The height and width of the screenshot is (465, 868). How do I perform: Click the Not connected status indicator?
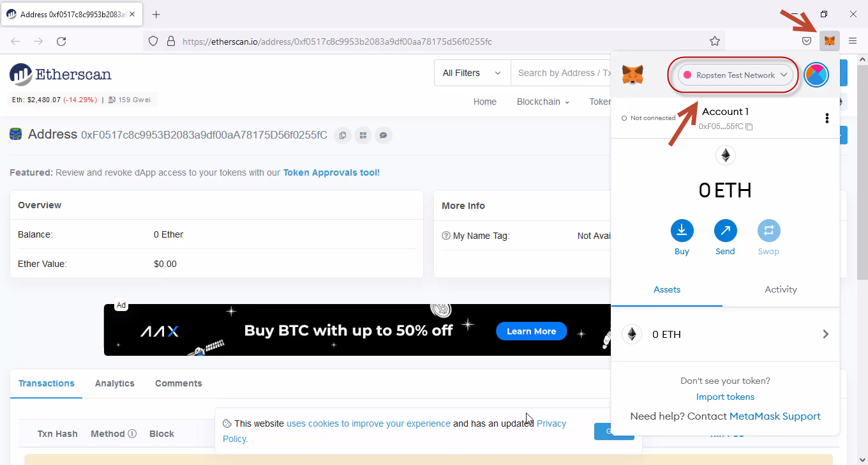click(x=648, y=118)
